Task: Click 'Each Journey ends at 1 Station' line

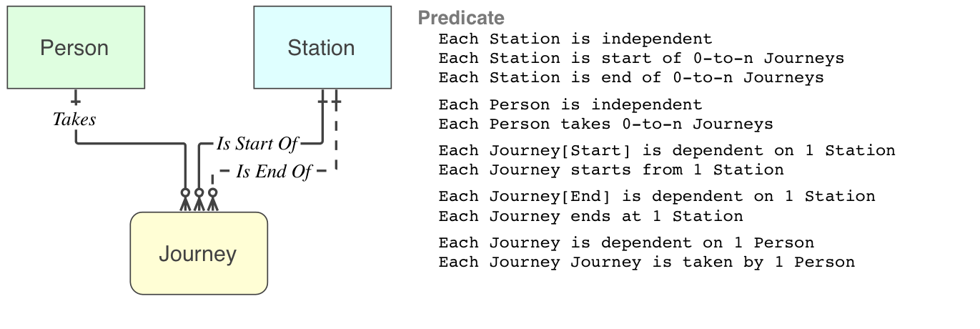Action: pos(590,215)
